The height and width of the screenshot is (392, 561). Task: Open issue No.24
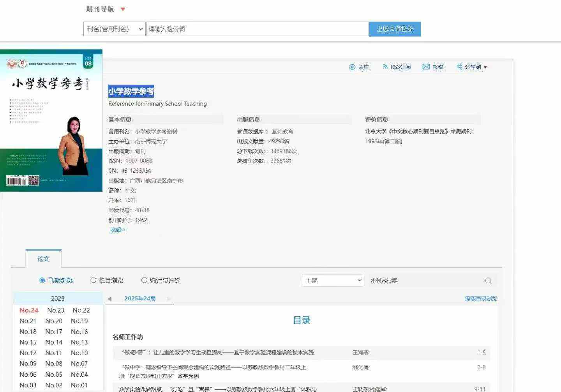tap(29, 311)
